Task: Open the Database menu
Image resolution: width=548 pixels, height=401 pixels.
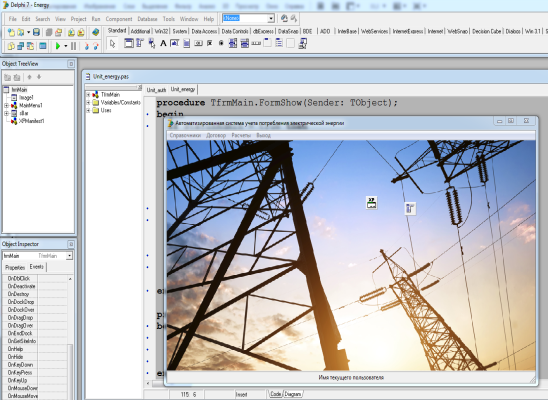Action: [147, 19]
